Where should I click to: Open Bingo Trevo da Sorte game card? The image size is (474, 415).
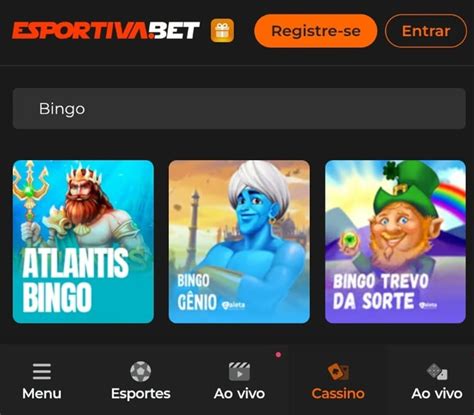tap(395, 242)
